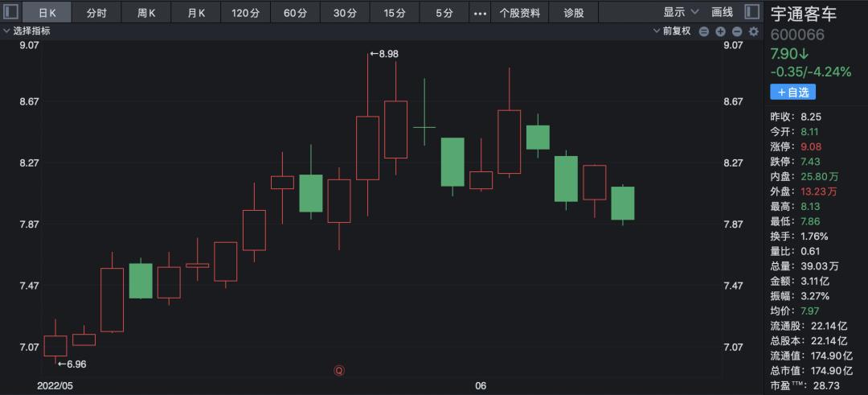Click the second minus circle beside the gear
Viewport: 868px width, 395px height.
(x=737, y=31)
